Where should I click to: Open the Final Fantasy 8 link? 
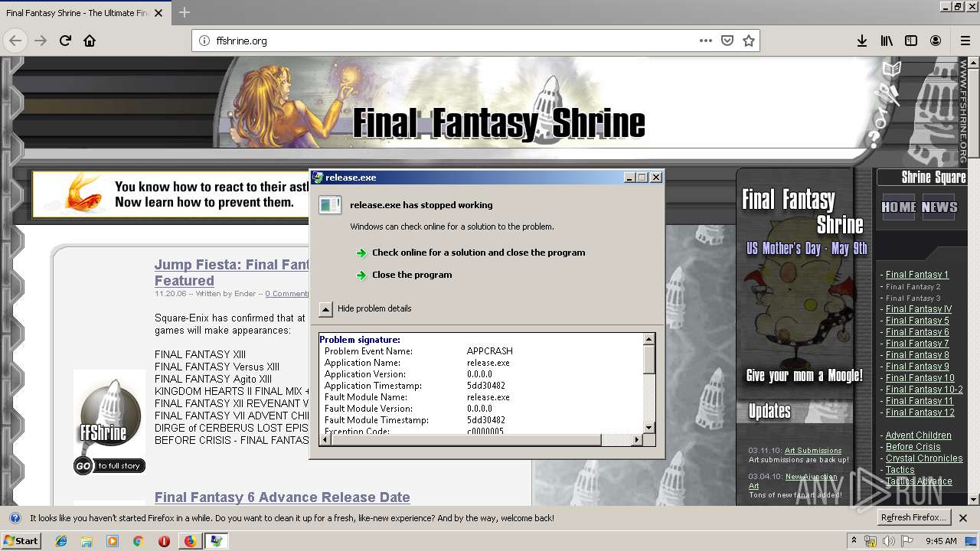point(917,355)
